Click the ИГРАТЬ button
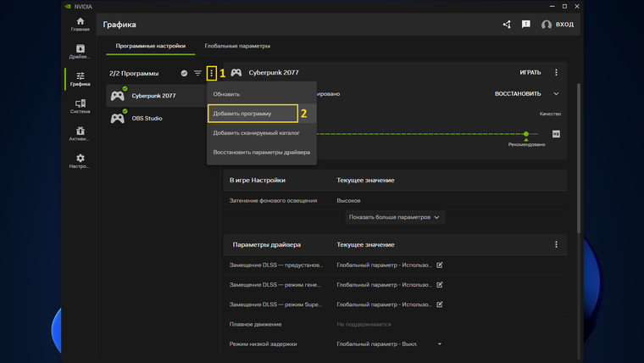The height and width of the screenshot is (363, 644). click(530, 72)
